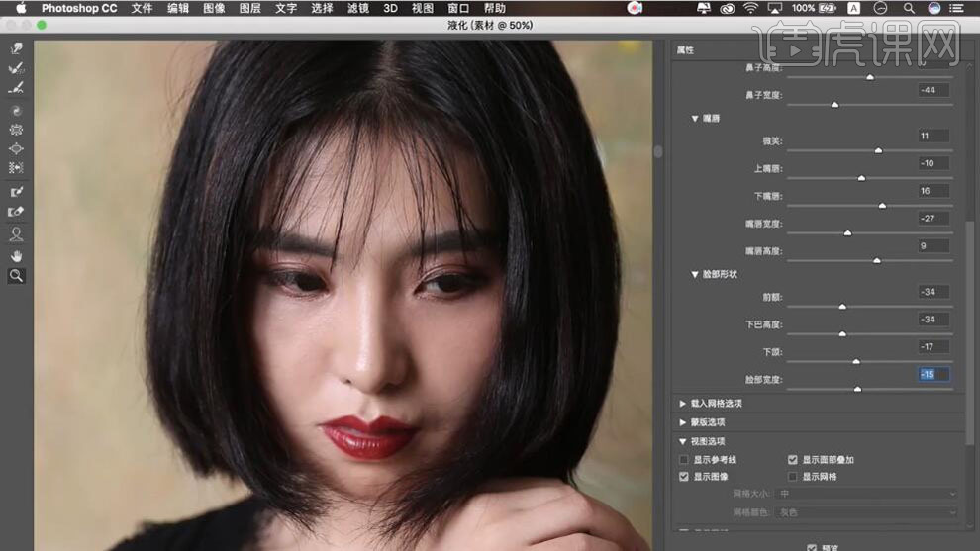Click the 脸部宽度 value field
The width and height of the screenshot is (980, 551).
click(933, 374)
